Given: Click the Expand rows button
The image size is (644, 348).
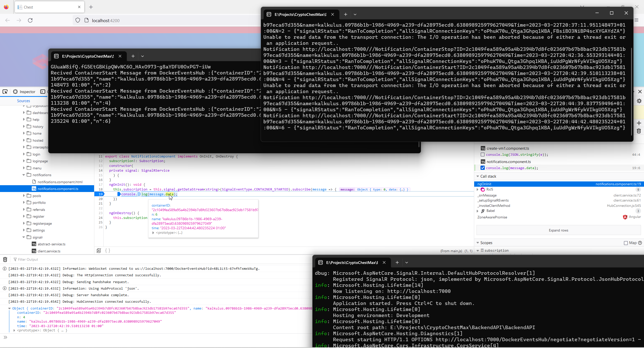Looking at the screenshot, I should (x=558, y=230).
